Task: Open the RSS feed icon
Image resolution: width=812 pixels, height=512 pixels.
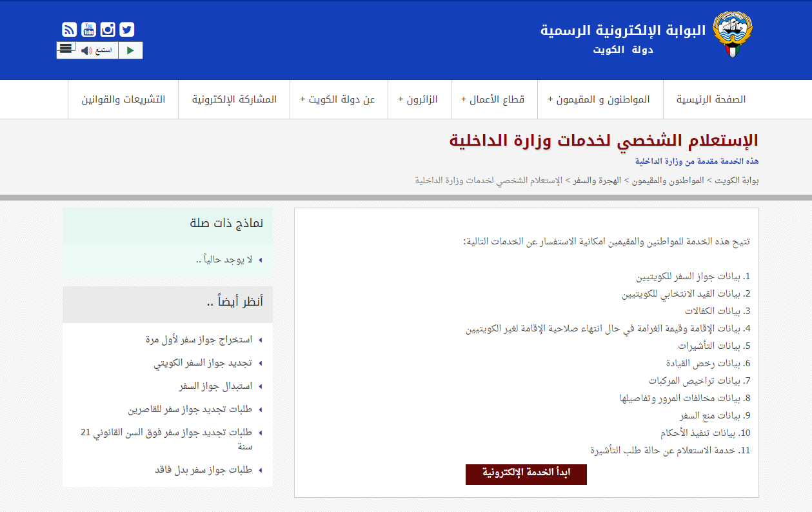Action: (x=70, y=30)
